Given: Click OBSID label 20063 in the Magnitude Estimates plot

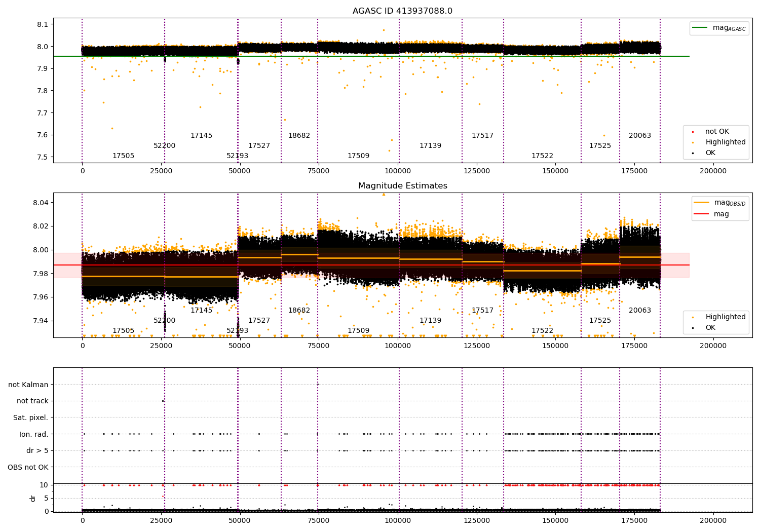Looking at the screenshot, I should 640,311.
